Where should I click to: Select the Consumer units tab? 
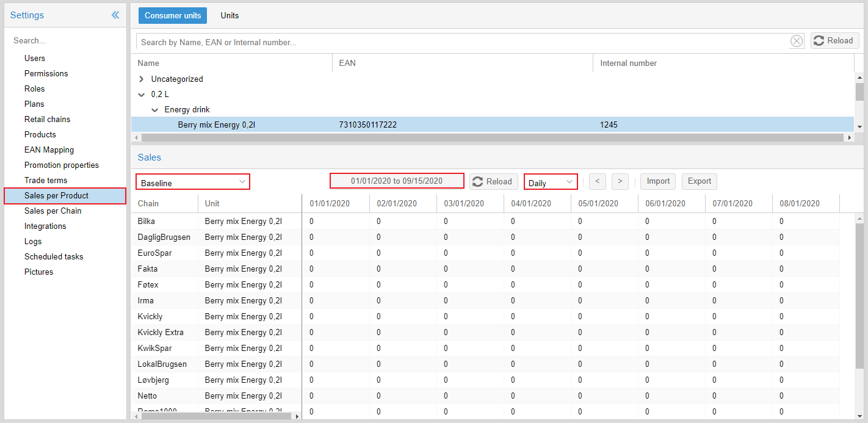[172, 15]
